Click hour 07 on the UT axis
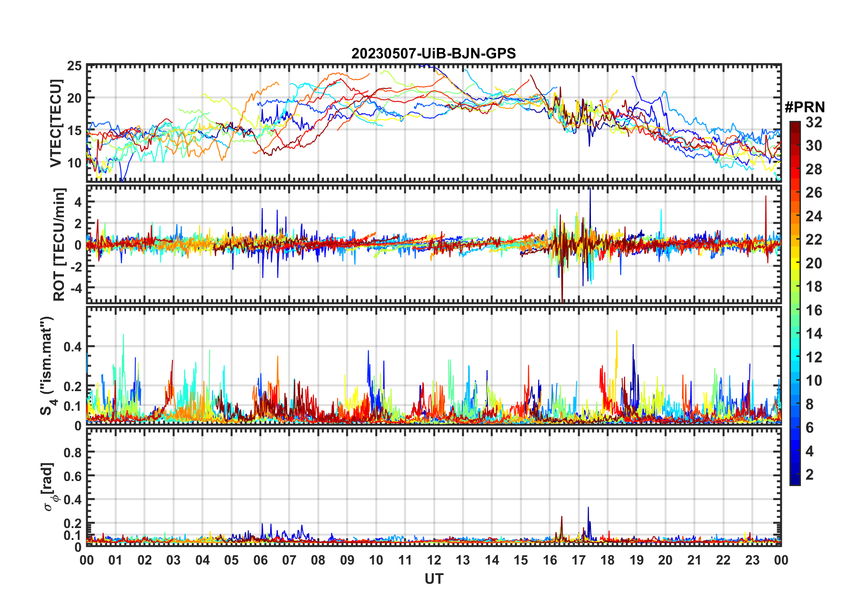Viewport: 868px width, 607px height. (289, 560)
